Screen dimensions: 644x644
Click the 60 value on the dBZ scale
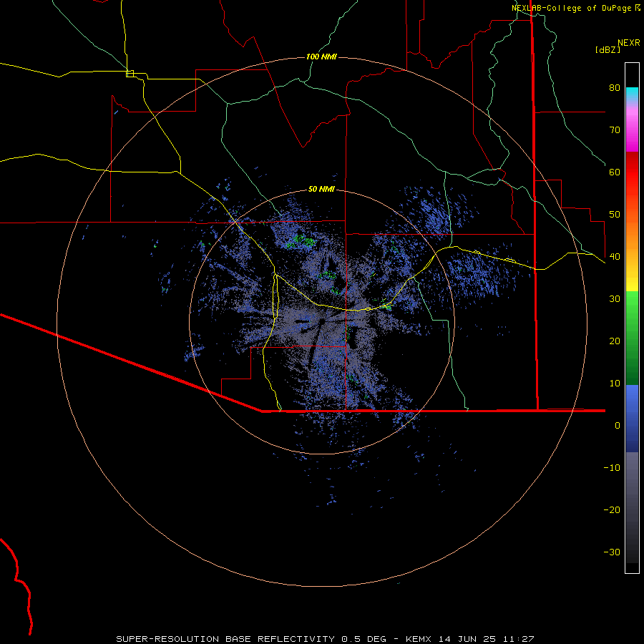(615, 172)
